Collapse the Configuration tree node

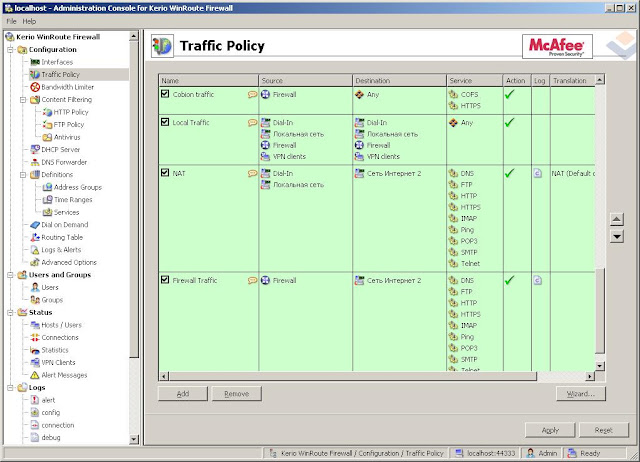(x=10, y=49)
